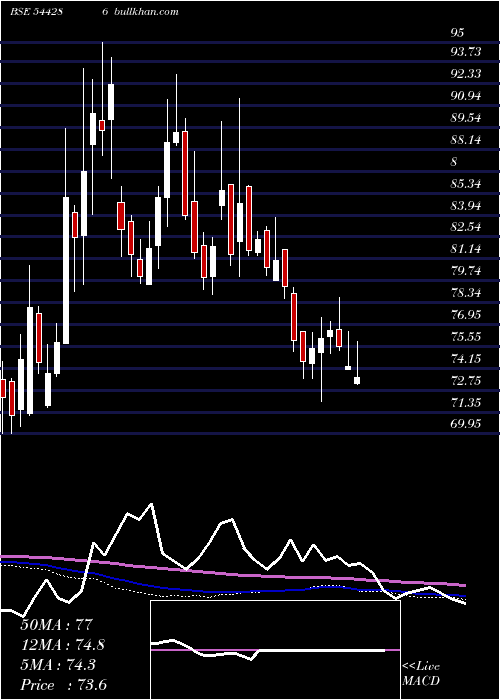This screenshot has height=700, width=500.
Task: Click the price level label '88.14'
Action: click(466, 140)
